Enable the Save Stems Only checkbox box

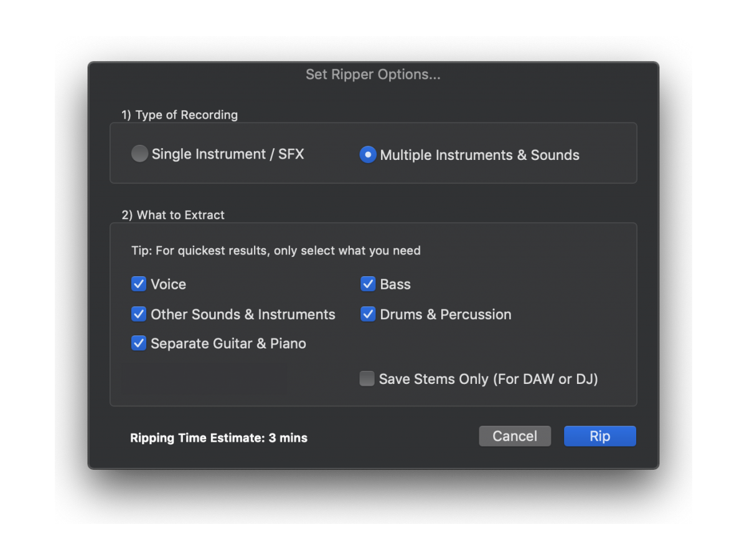tap(367, 379)
